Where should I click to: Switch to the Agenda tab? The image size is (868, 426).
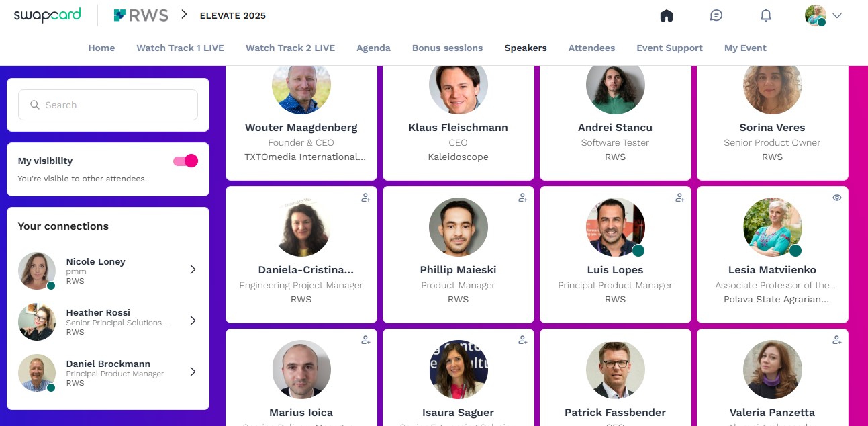(x=373, y=48)
